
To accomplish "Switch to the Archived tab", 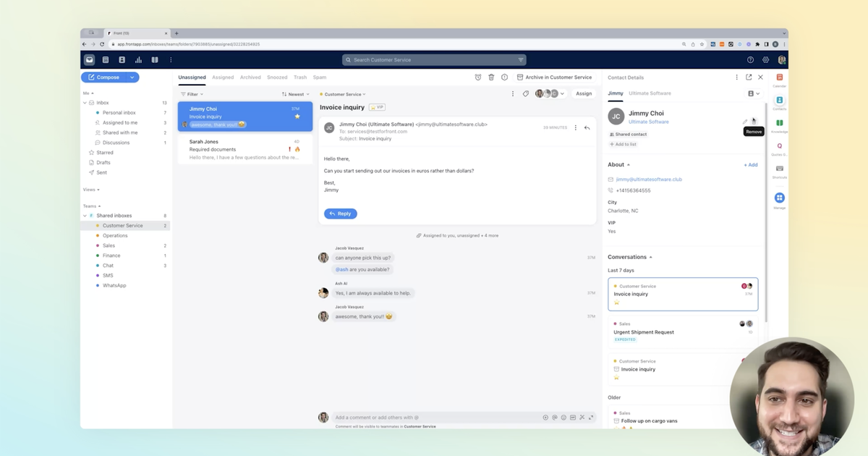I will (250, 77).
